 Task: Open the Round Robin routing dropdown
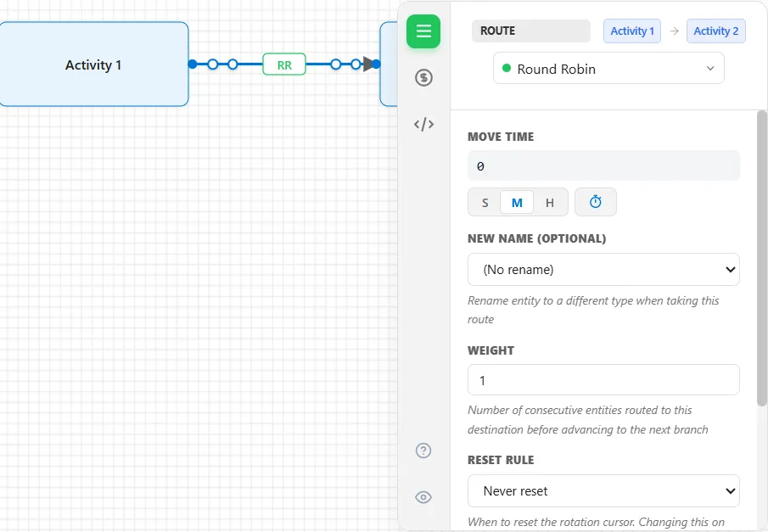(x=608, y=69)
